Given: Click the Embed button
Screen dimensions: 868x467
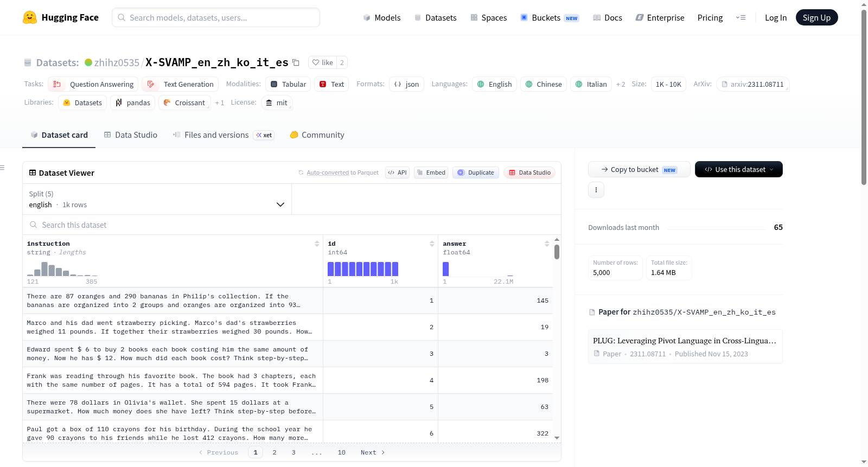Looking at the screenshot, I should (431, 172).
